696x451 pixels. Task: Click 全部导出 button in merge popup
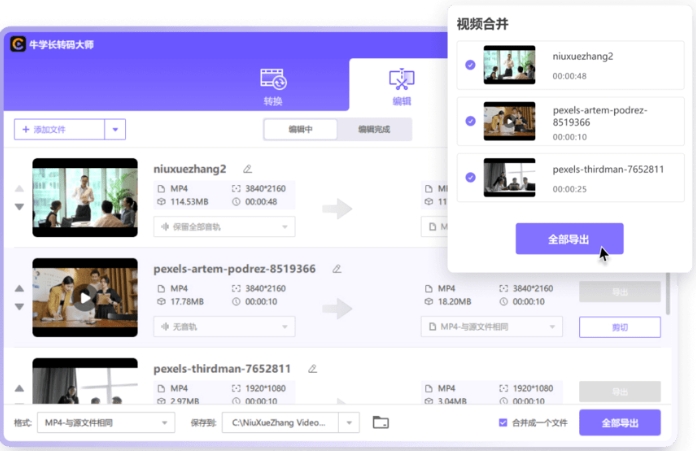[x=569, y=239]
